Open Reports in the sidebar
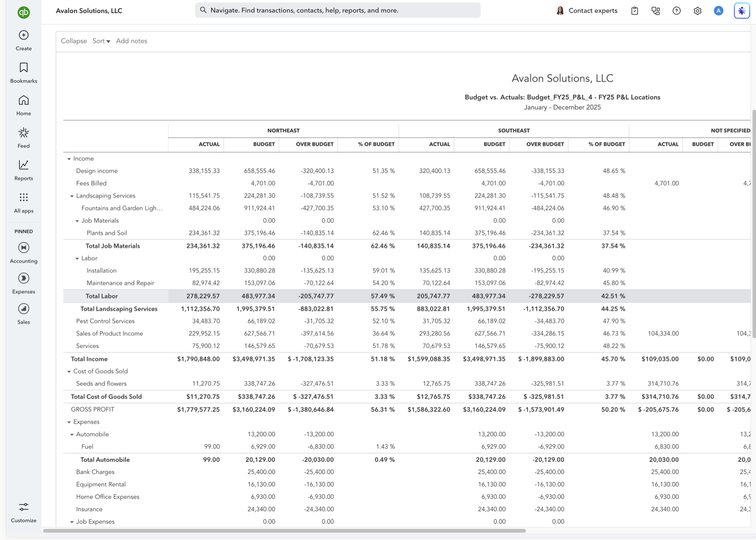 [x=24, y=170]
